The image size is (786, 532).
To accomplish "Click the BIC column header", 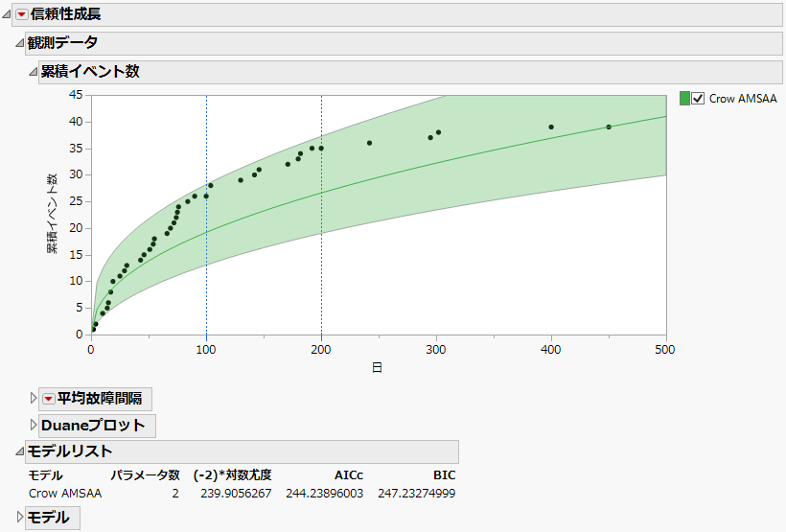I will tap(445, 475).
